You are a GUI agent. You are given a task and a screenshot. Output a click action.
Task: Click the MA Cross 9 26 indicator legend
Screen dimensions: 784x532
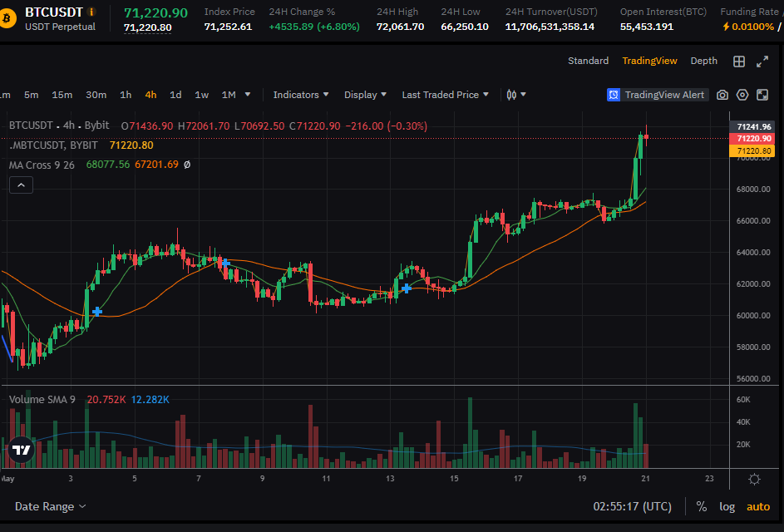(42, 165)
